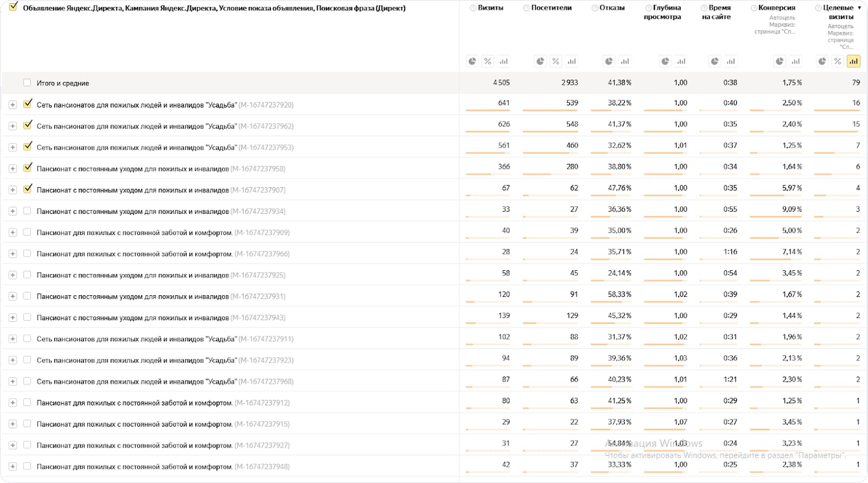
Task: Sort by the Визиты column header
Action: tap(490, 8)
